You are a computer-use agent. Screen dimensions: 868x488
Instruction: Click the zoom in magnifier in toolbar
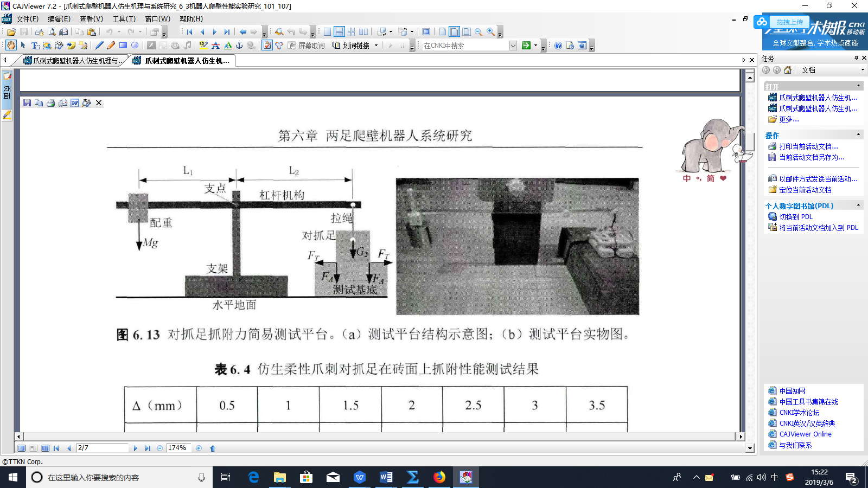click(x=490, y=32)
